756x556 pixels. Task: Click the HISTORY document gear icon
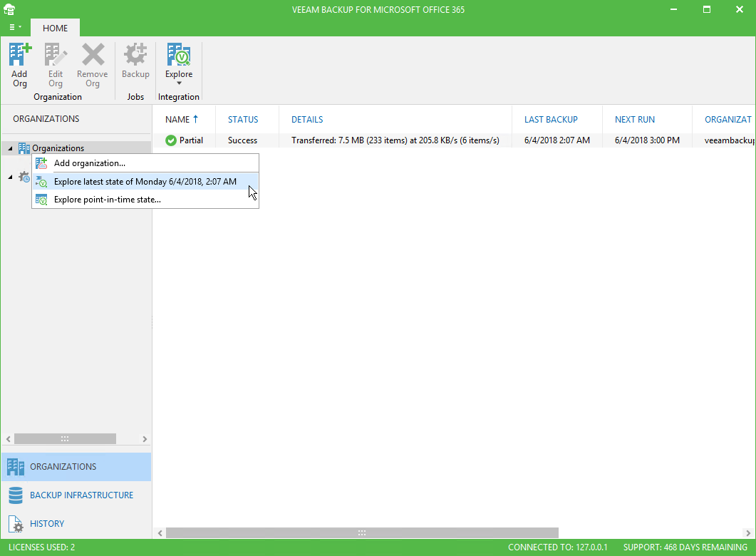pos(16,524)
